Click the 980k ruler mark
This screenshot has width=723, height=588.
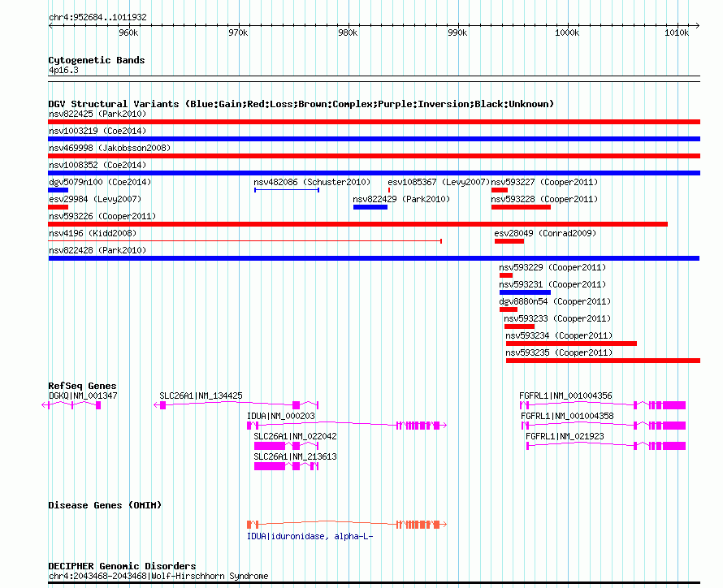[x=348, y=32]
